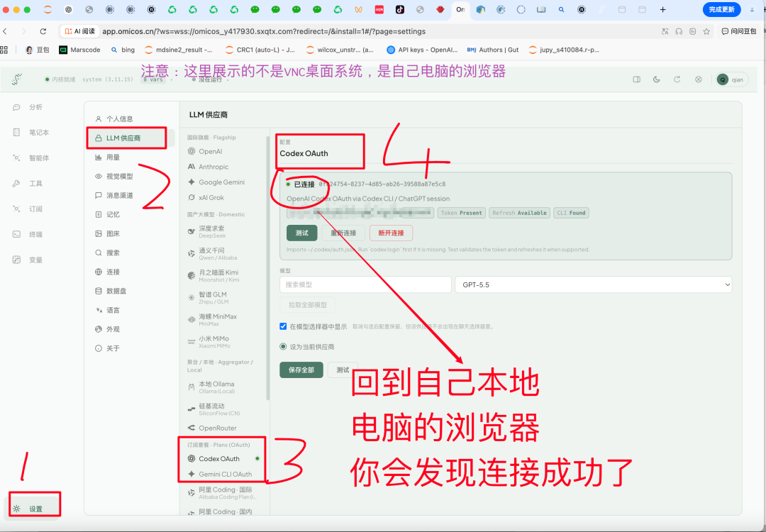The image size is (766, 532).
Task: Click the circled X icon in app header
Action: click(x=698, y=79)
